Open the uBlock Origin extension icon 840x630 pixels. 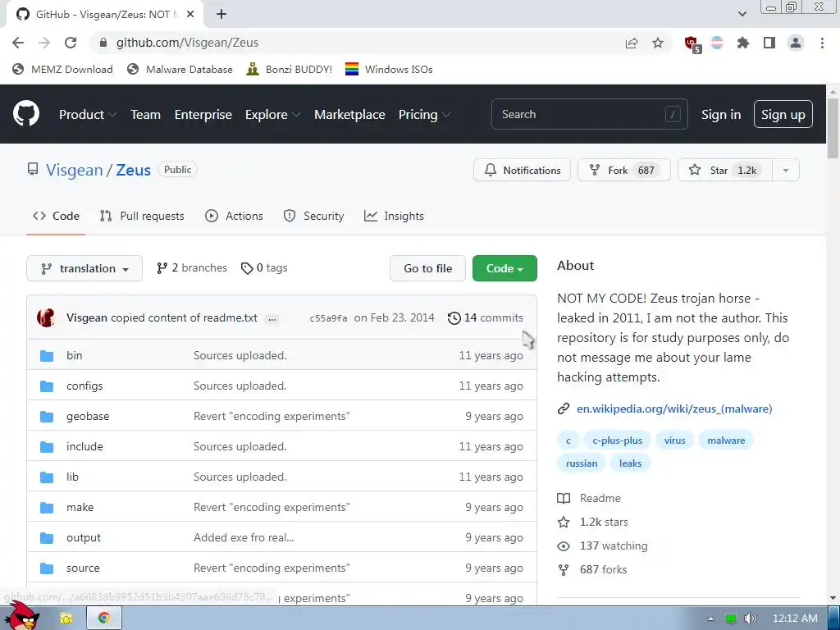coord(692,44)
